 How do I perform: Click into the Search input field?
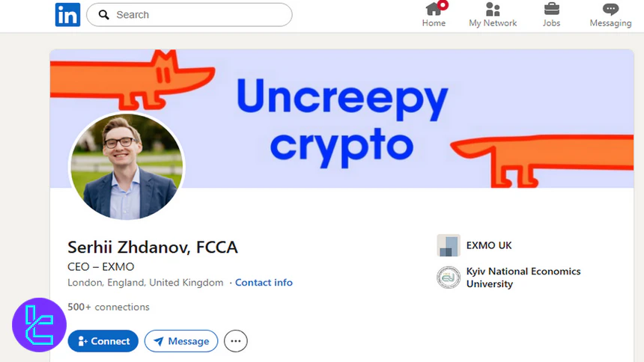(x=189, y=15)
